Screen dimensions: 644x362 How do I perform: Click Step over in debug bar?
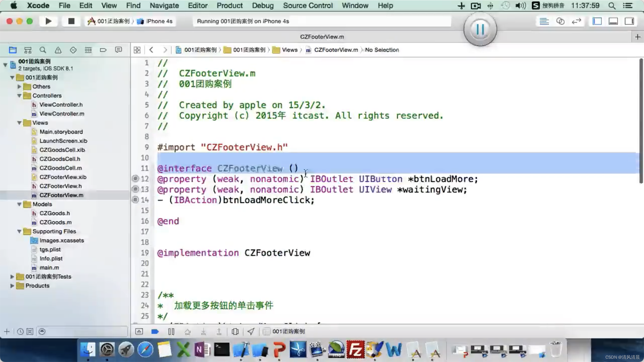coord(187,332)
